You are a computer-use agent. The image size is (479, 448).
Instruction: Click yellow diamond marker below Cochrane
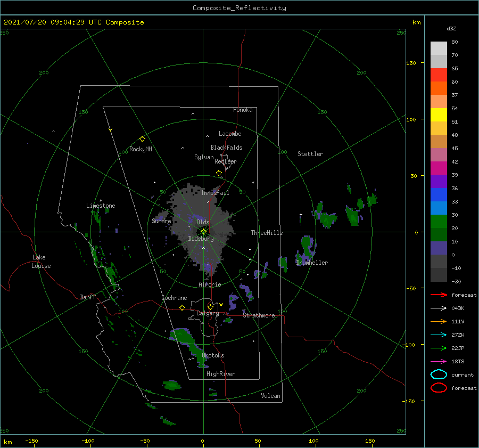[x=182, y=307]
